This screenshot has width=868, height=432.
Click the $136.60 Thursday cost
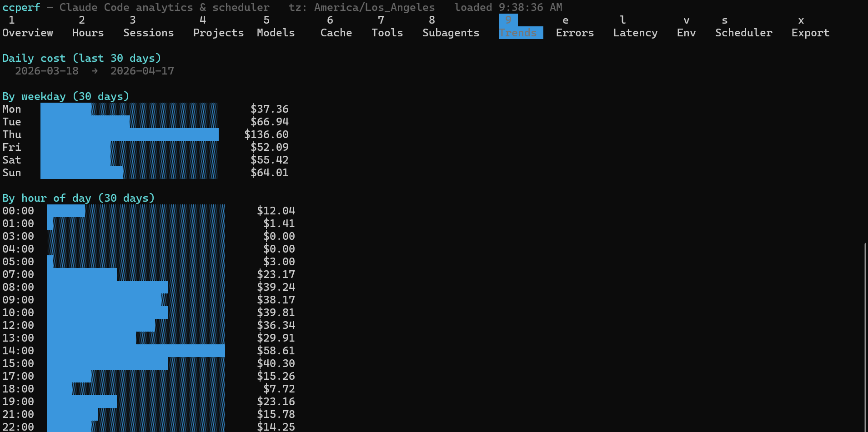click(266, 134)
